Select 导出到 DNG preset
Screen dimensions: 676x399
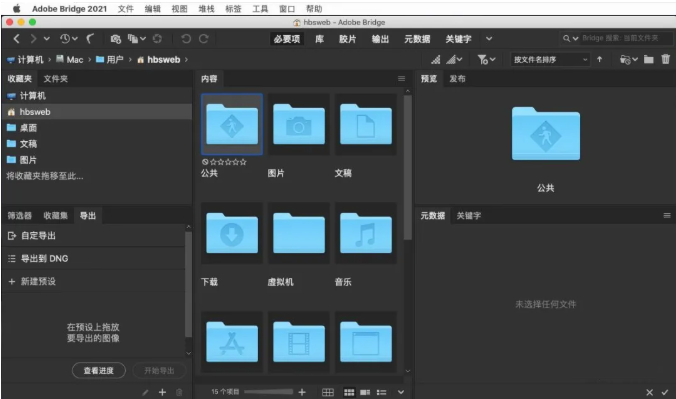[94, 258]
